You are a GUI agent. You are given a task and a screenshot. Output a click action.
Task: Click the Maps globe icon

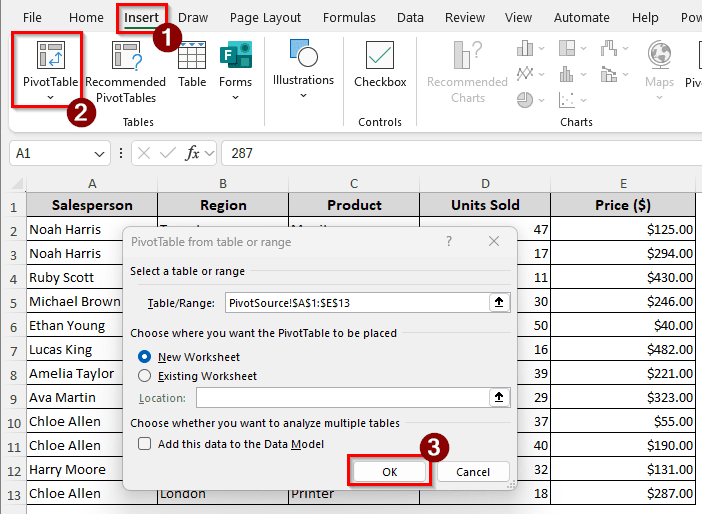click(x=659, y=55)
